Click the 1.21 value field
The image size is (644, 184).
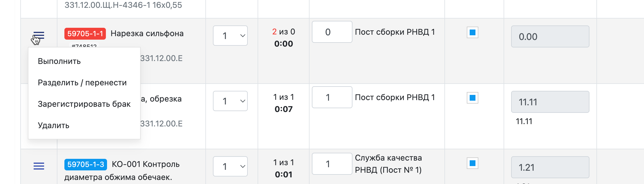[550, 167]
